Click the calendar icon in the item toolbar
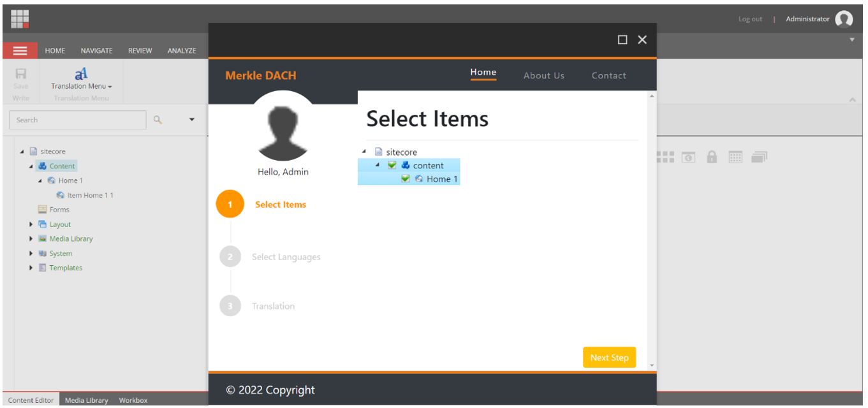Screen dimensions: 868x408 735,157
